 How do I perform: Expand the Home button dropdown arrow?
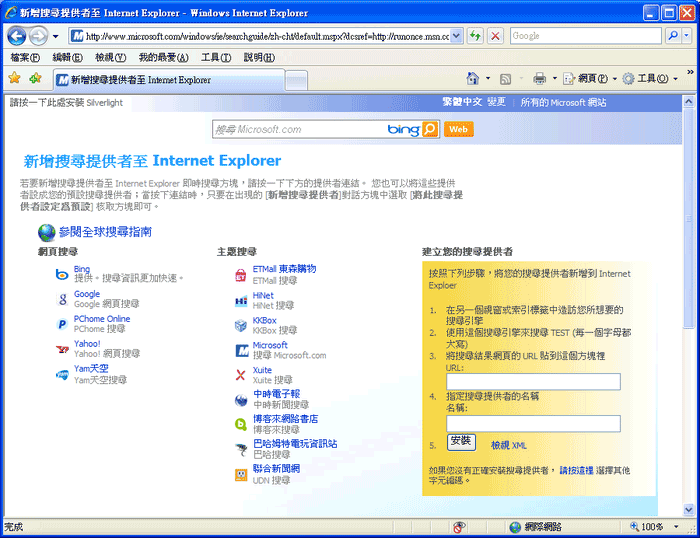[x=488, y=79]
